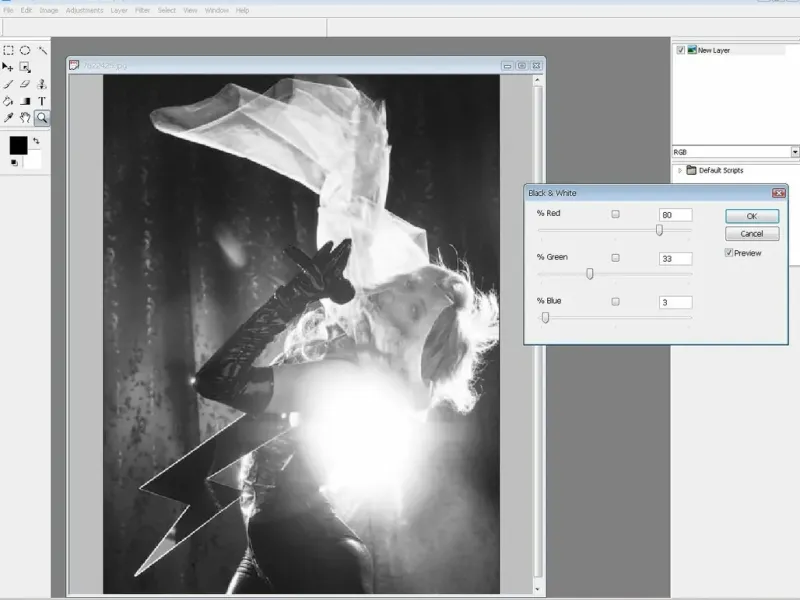Expand the Default Scripts folder
The width and height of the screenshot is (800, 600).
tap(681, 170)
